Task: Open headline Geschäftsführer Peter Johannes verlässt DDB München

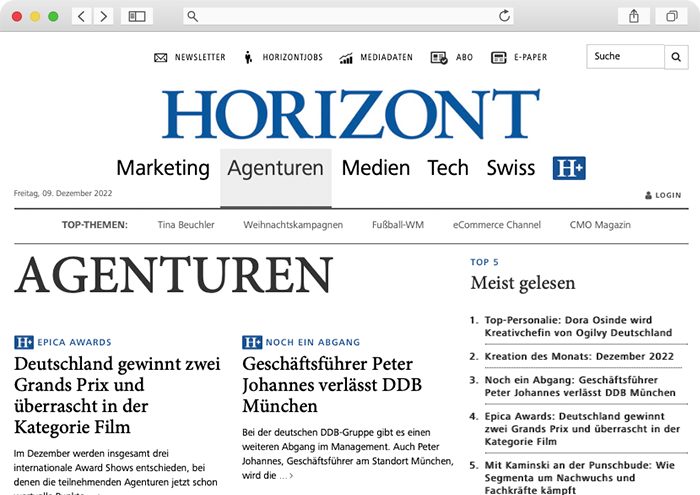Action: coord(332,385)
